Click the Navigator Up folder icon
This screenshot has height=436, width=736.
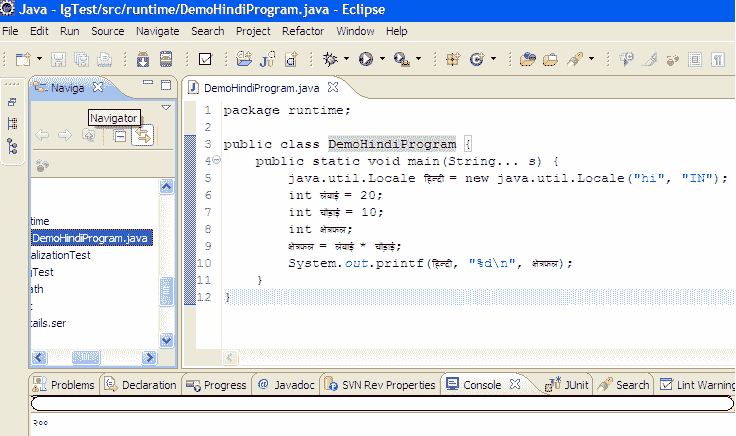89,136
